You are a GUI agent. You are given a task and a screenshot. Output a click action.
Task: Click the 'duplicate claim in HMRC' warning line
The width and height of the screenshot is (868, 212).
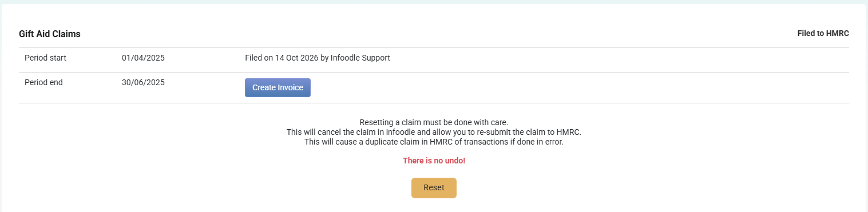tap(434, 142)
